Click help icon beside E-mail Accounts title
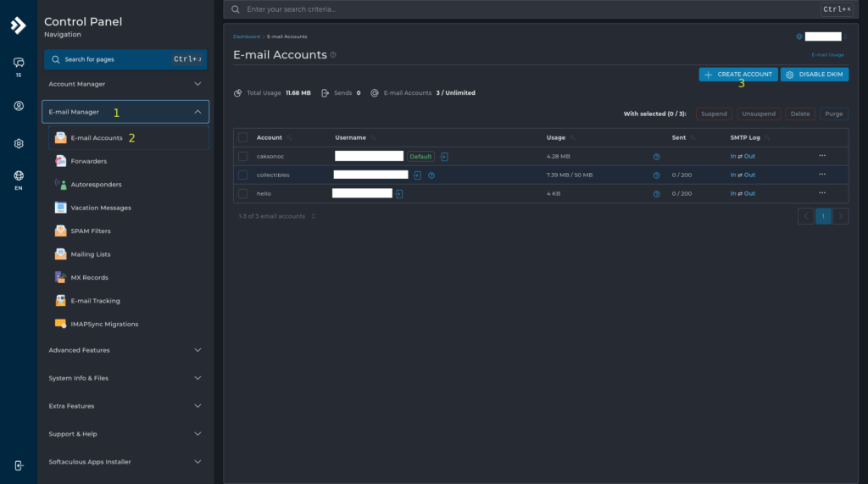Viewport: 868px width, 484px height. point(333,55)
